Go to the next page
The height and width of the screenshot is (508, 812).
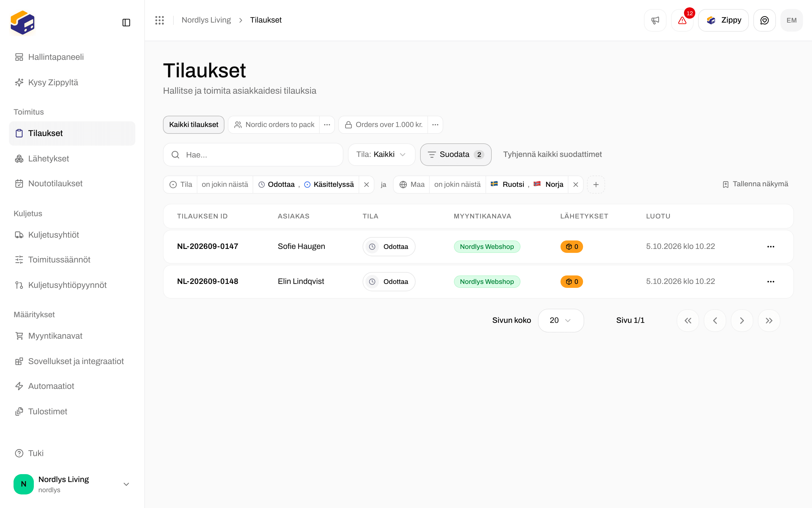(x=742, y=321)
